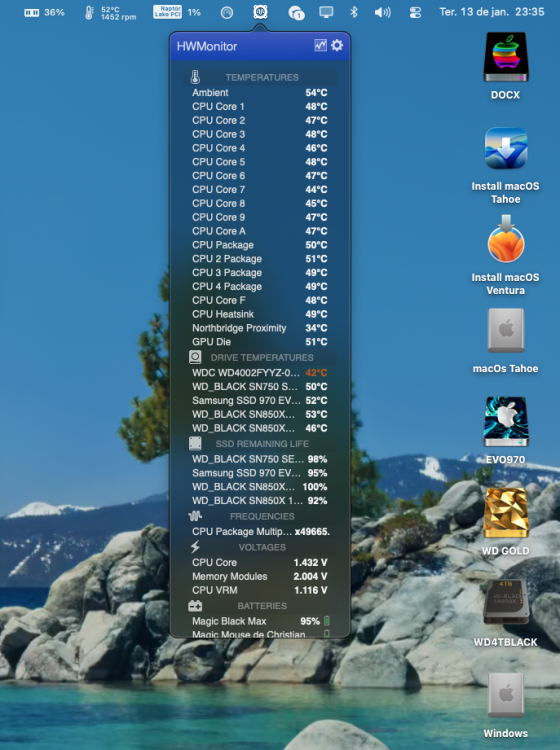560x750 pixels.
Task: Select the CPU Core 4 row
Action: coord(260,148)
